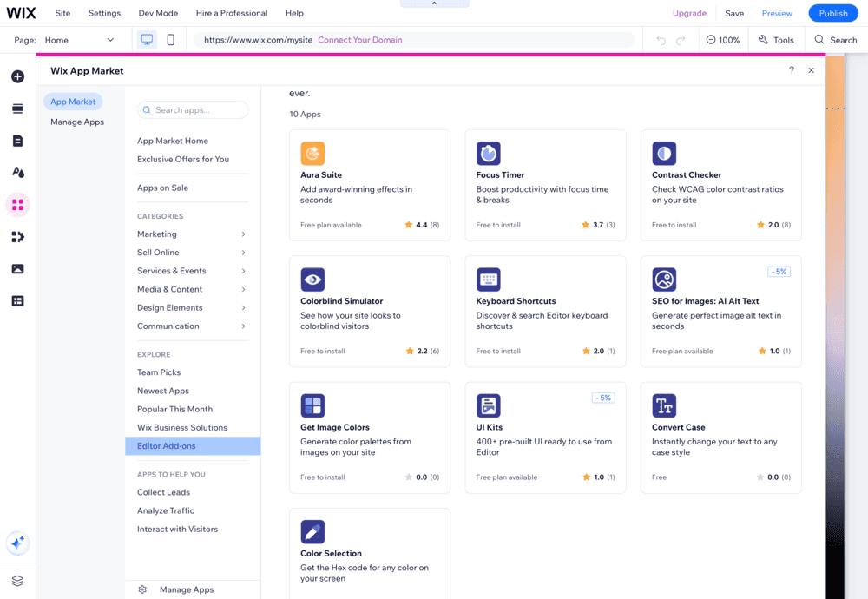Switch to mobile editing view
This screenshot has width=868, height=599.
tap(170, 39)
